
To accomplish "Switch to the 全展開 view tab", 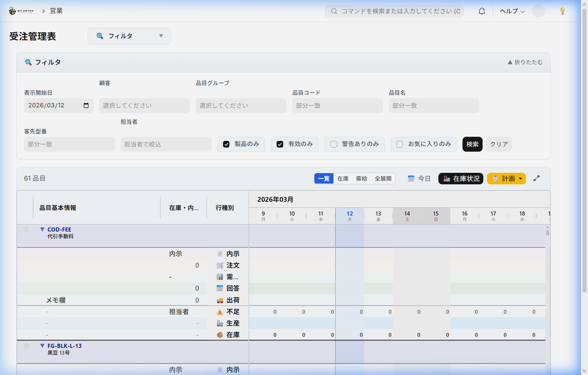I will point(383,179).
